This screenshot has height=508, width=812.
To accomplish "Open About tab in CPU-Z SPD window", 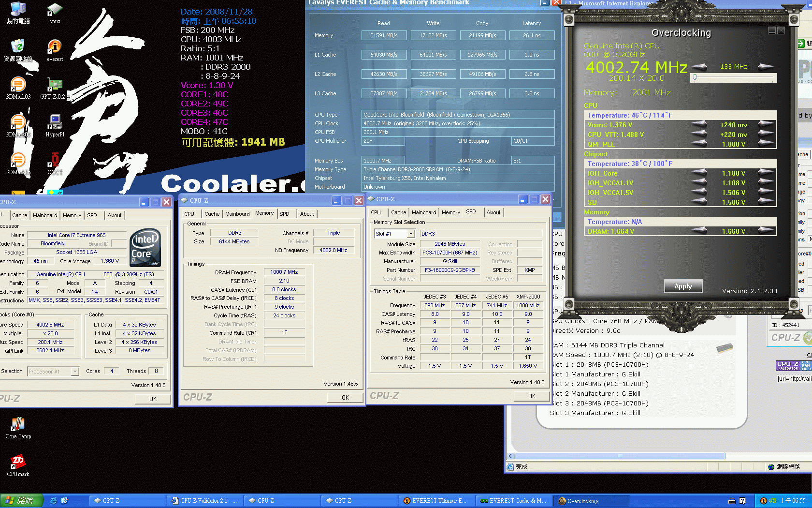I will (x=493, y=212).
